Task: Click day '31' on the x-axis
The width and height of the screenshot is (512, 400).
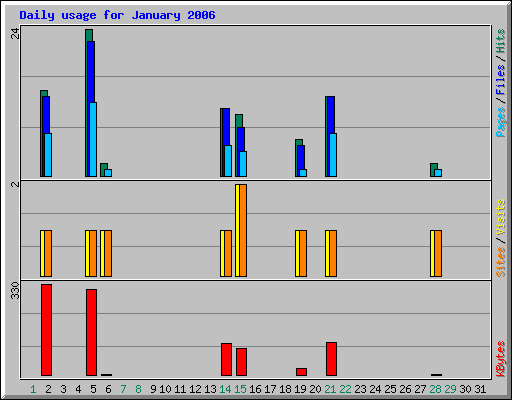Action: (480, 389)
